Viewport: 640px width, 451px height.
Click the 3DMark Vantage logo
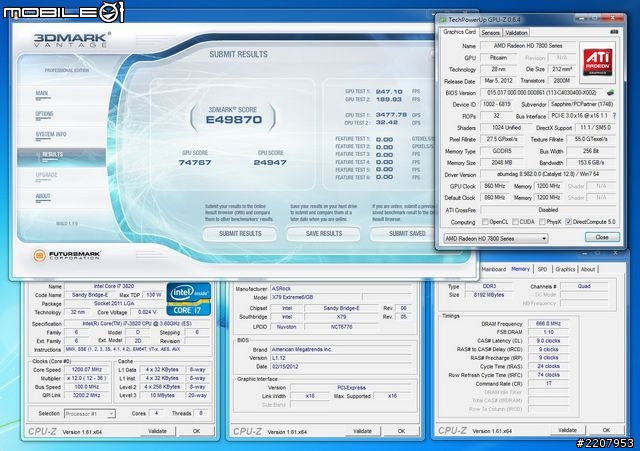click(71, 40)
